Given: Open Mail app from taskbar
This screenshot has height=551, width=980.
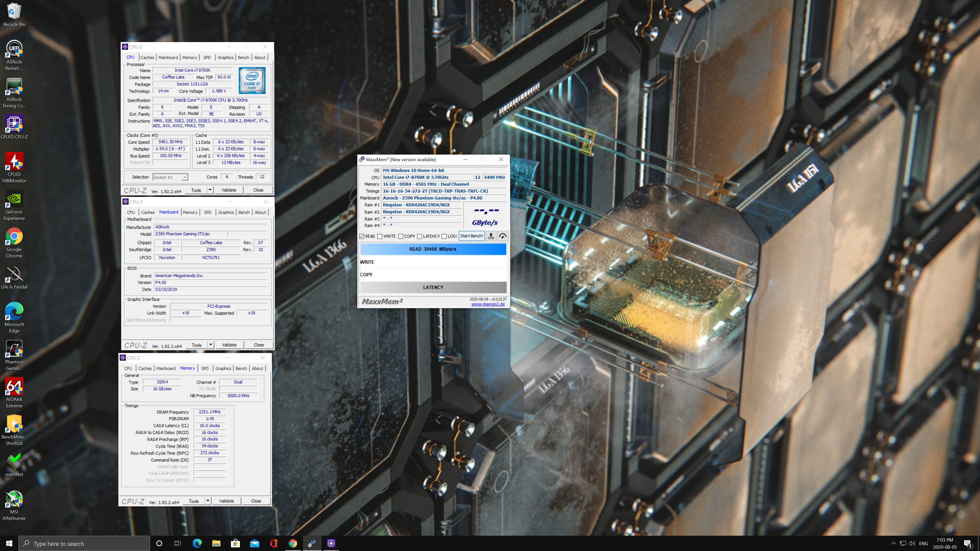Looking at the screenshot, I should click(x=254, y=543).
